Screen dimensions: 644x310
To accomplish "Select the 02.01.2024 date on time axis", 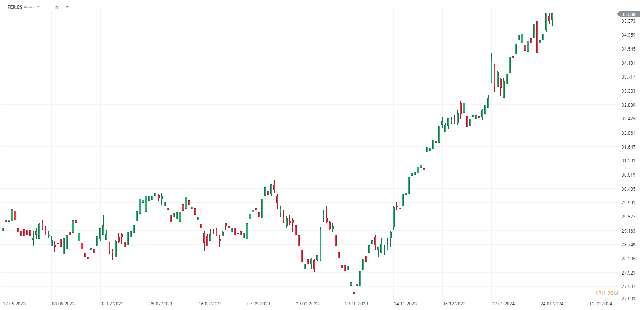I will [x=503, y=304].
